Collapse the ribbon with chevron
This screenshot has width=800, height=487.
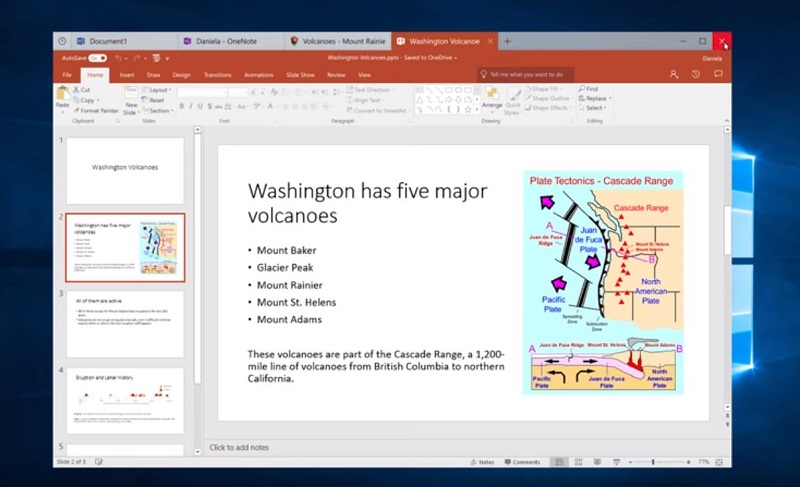[727, 121]
